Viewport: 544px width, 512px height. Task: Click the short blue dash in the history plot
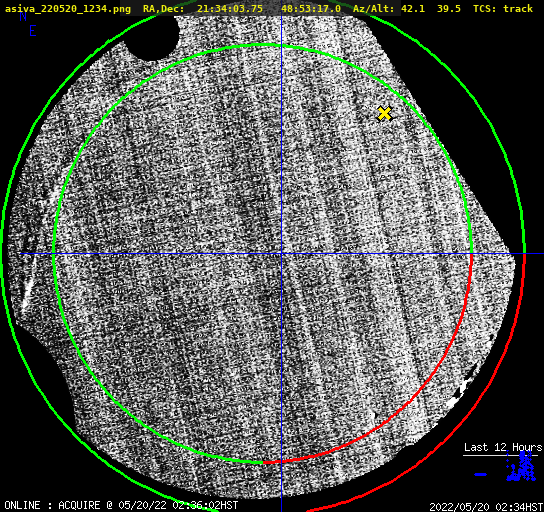(481, 474)
